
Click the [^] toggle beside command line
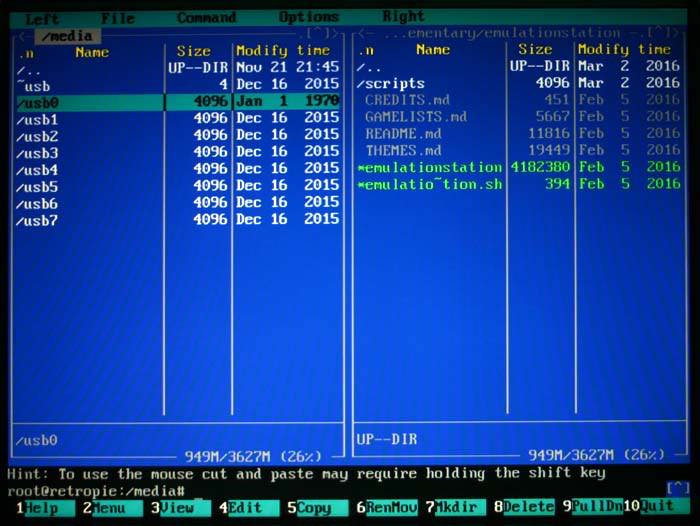click(678, 488)
